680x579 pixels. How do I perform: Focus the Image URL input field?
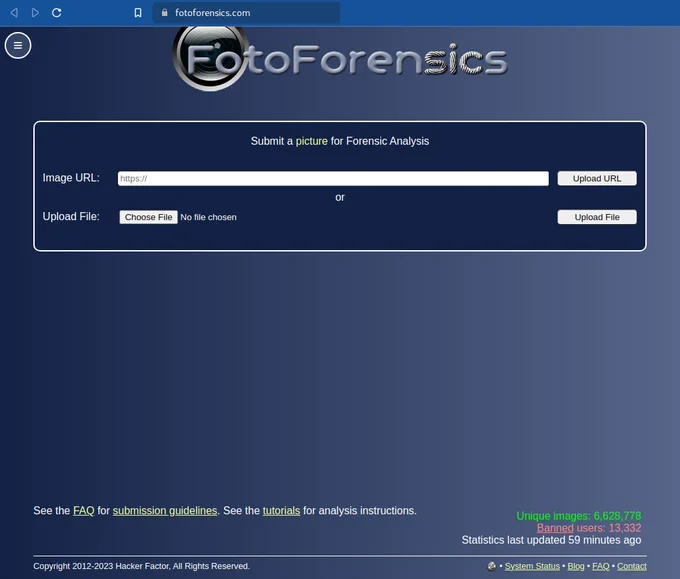[333, 178]
